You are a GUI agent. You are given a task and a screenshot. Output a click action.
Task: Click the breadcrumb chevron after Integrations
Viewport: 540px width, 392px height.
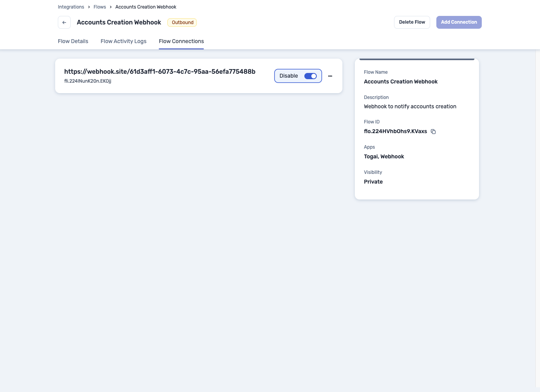click(89, 7)
